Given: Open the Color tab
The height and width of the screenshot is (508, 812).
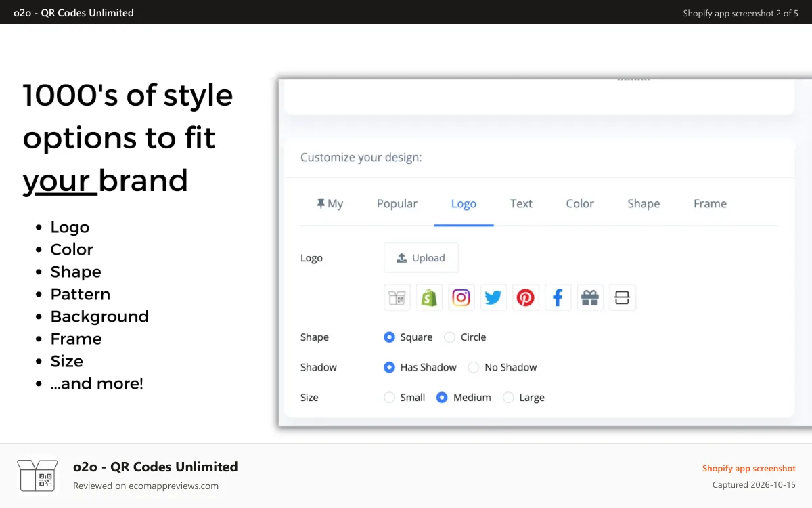Looking at the screenshot, I should (x=580, y=203).
